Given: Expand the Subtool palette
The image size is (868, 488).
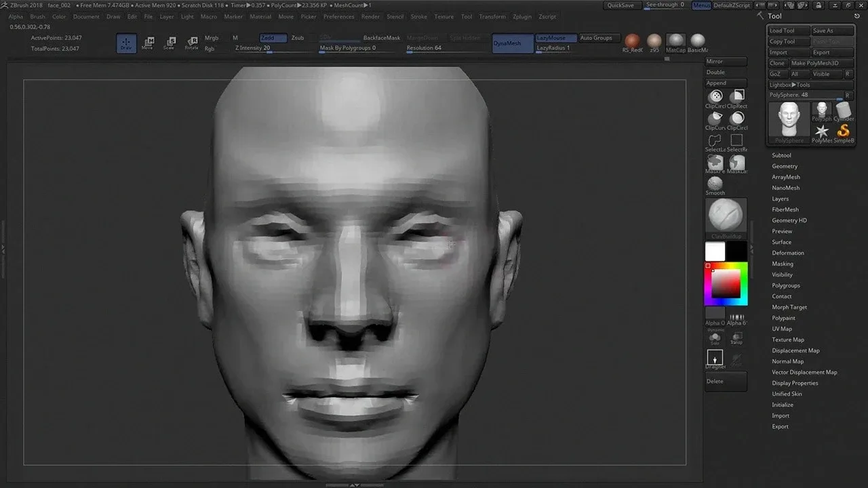Looking at the screenshot, I should pyautogui.click(x=781, y=155).
